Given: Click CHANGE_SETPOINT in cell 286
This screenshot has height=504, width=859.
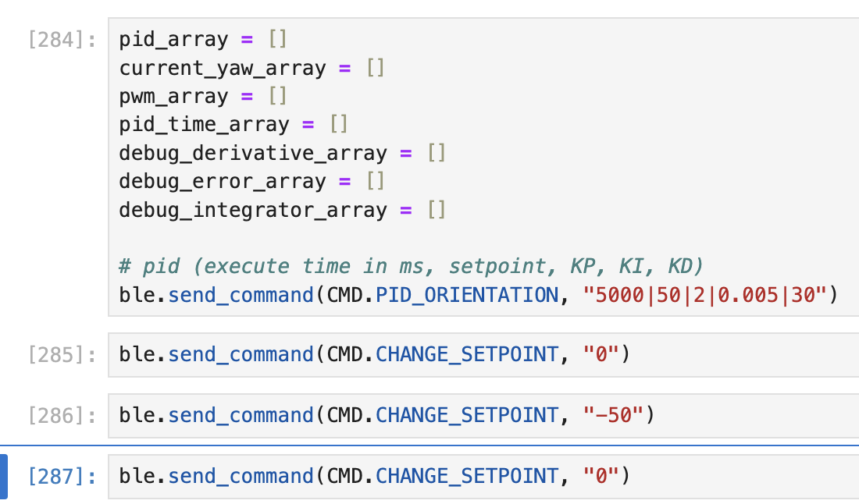Looking at the screenshot, I should tap(467, 415).
